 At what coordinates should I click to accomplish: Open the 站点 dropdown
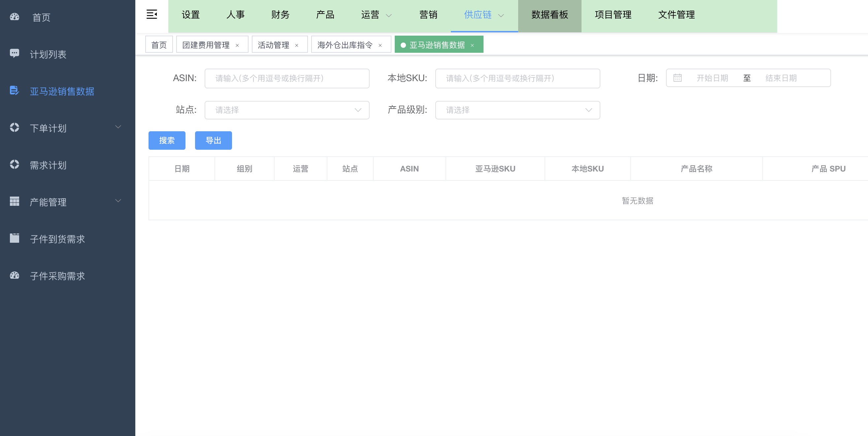(x=287, y=110)
